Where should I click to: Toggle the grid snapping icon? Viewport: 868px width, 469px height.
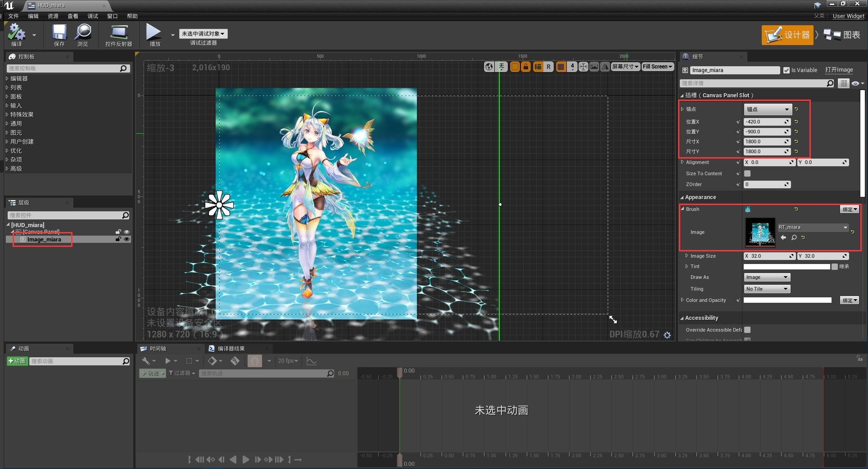click(561, 67)
